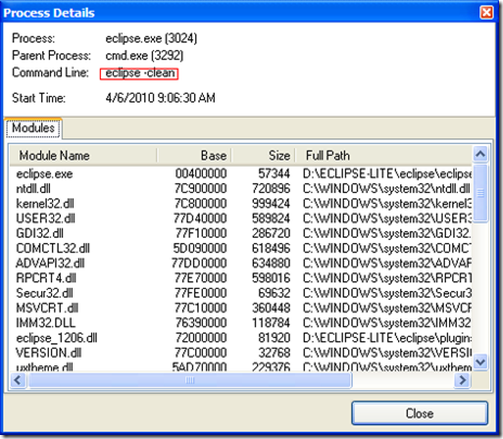
Task: Click size value 118784
Action: click(271, 323)
